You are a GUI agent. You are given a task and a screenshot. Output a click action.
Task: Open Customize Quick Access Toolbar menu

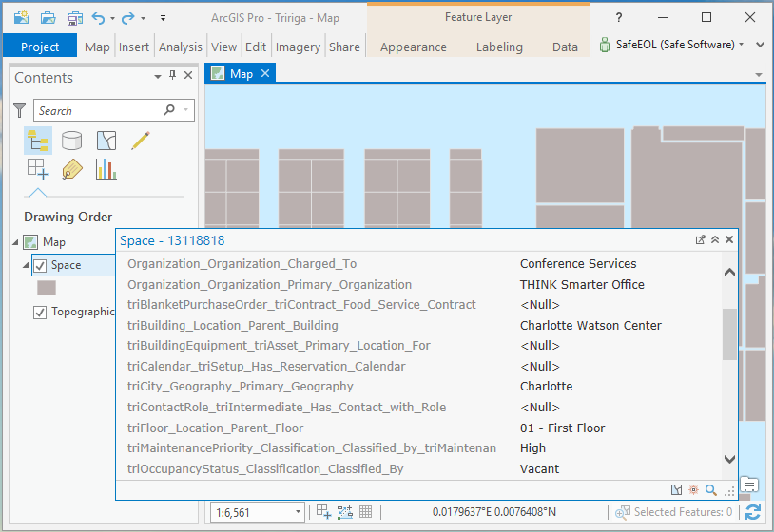(163, 18)
